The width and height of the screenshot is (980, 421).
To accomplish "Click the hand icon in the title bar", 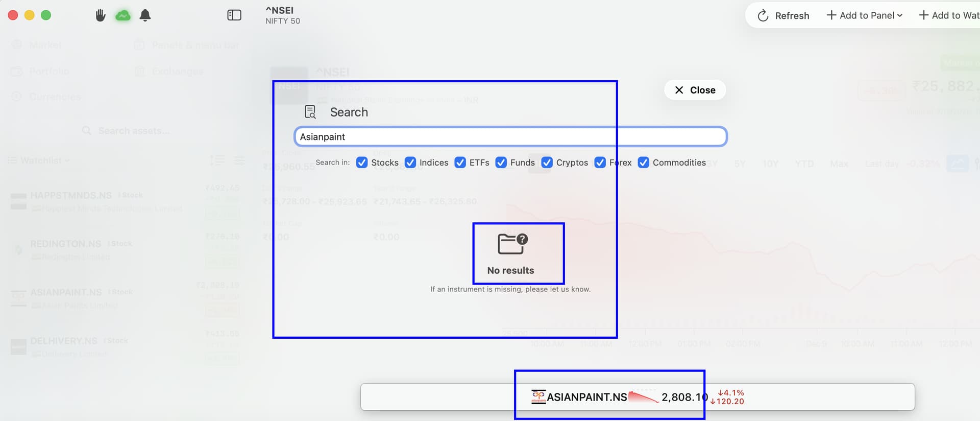I will click(101, 15).
